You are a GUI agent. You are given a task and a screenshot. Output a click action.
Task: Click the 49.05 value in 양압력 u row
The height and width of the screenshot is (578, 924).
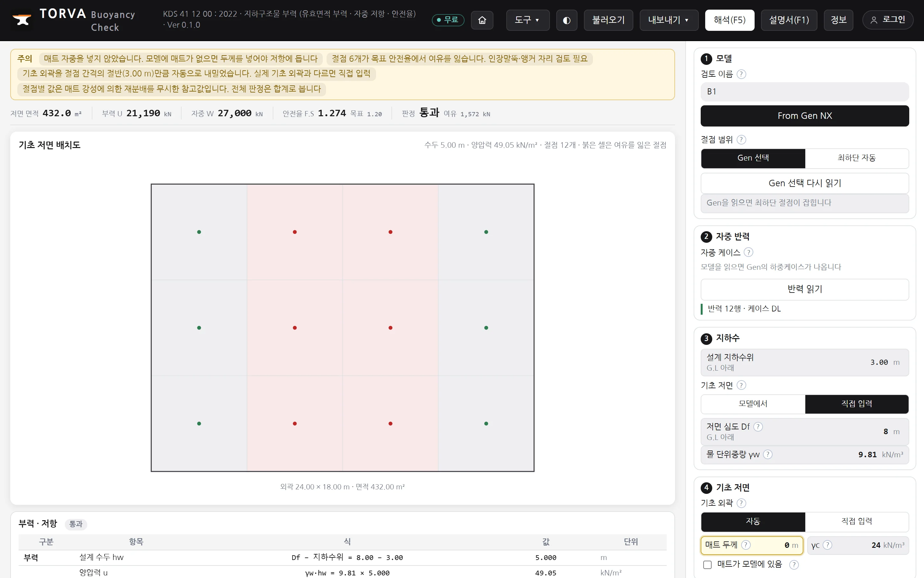(x=545, y=573)
